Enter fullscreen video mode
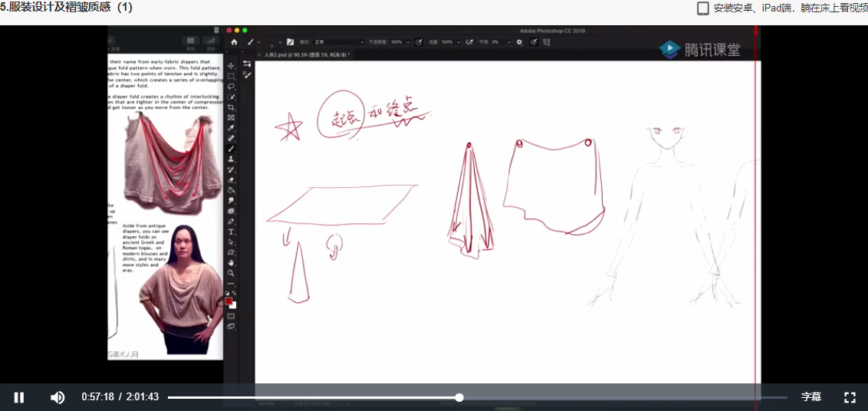The height and width of the screenshot is (411, 868). pyautogui.click(x=850, y=396)
